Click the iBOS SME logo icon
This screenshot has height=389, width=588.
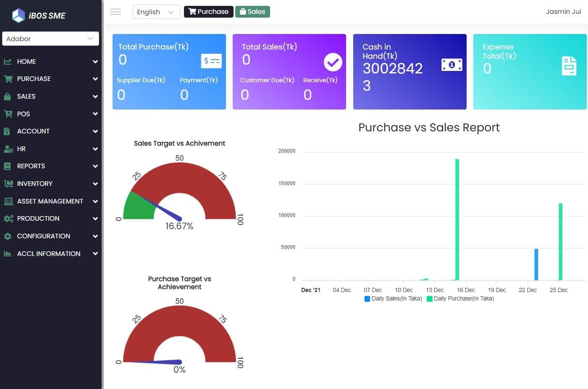pyautogui.click(x=18, y=16)
